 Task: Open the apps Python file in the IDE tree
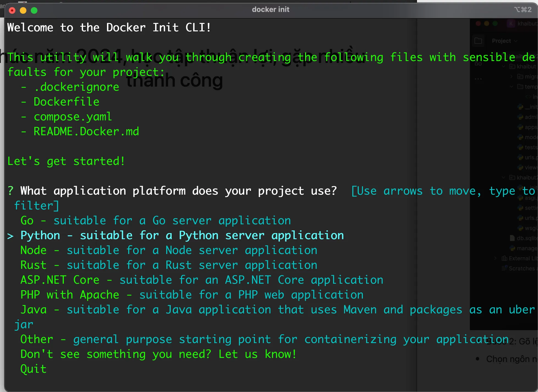(528, 127)
